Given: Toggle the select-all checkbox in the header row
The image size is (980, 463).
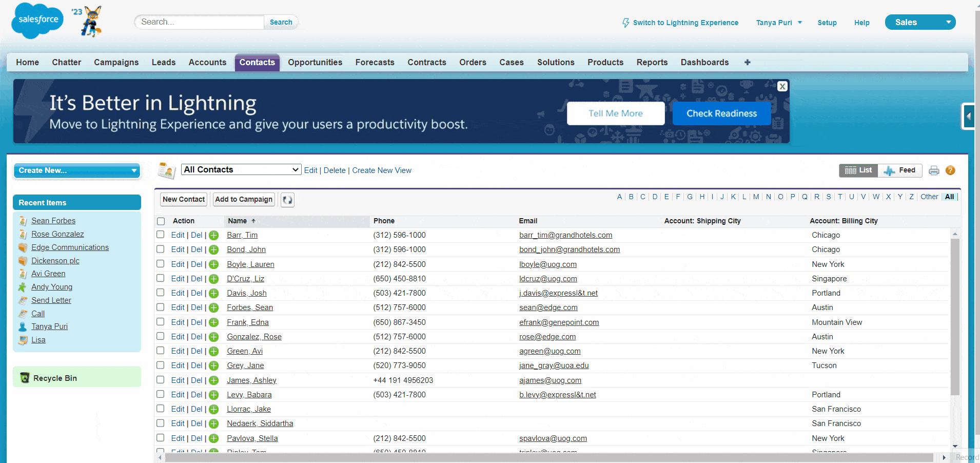Looking at the screenshot, I should [160, 221].
